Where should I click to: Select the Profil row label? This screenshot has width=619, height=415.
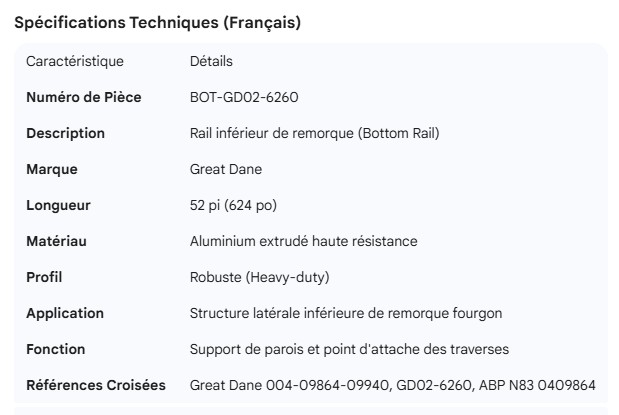45,277
